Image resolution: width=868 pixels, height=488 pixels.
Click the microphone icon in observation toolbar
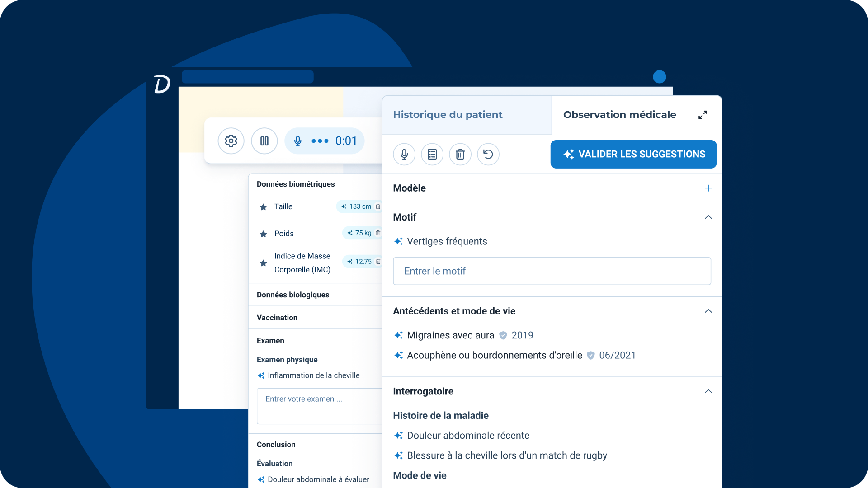click(404, 155)
